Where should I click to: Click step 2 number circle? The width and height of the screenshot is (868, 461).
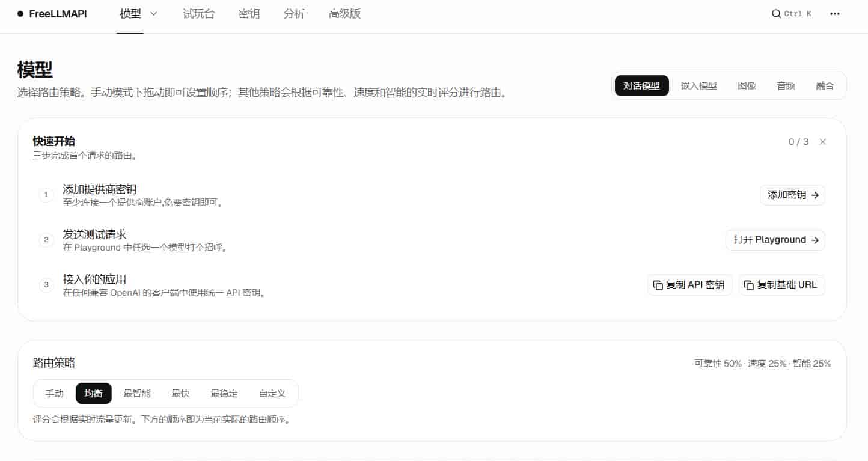[x=46, y=240]
